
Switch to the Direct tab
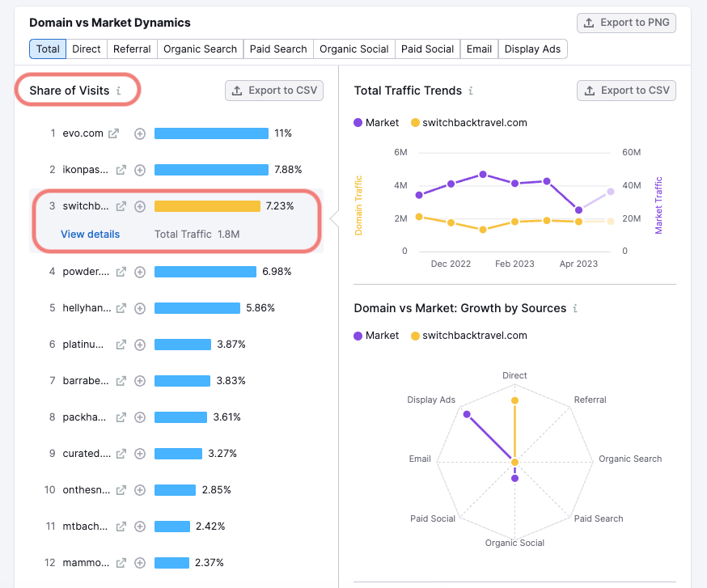coord(87,49)
